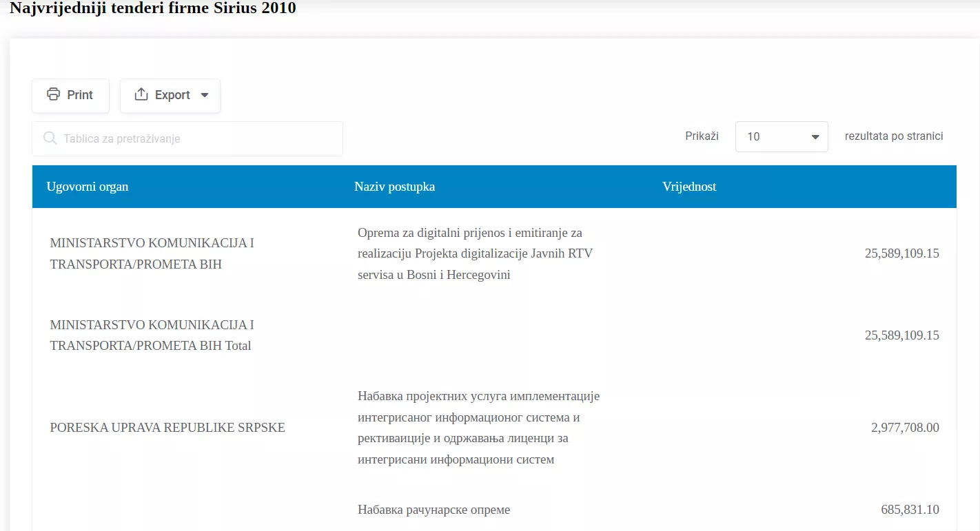Click the magnifying glass search icon
This screenshot has width=980, height=531.
[50, 138]
